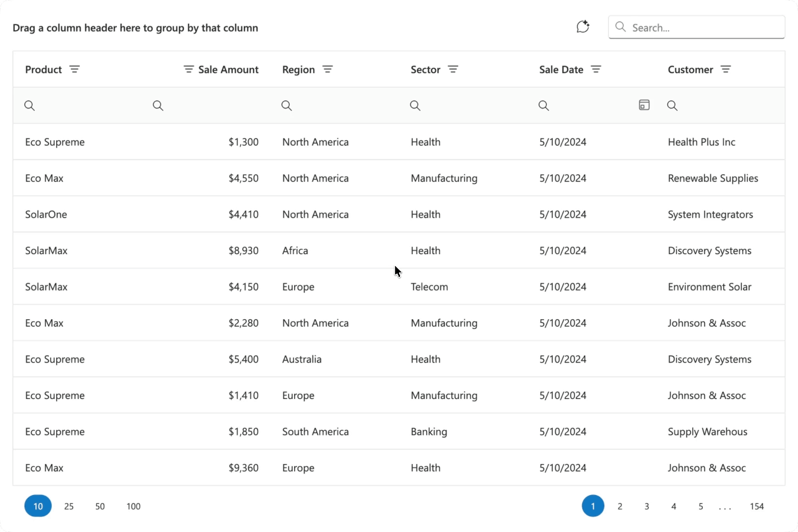Go to page 1
The width and height of the screenshot is (798, 532).
pos(593,506)
